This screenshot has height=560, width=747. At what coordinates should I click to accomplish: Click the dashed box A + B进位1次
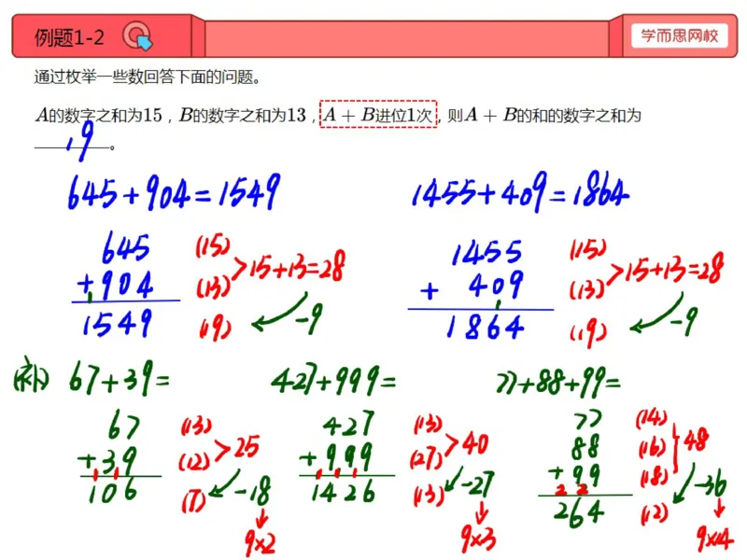[378, 114]
